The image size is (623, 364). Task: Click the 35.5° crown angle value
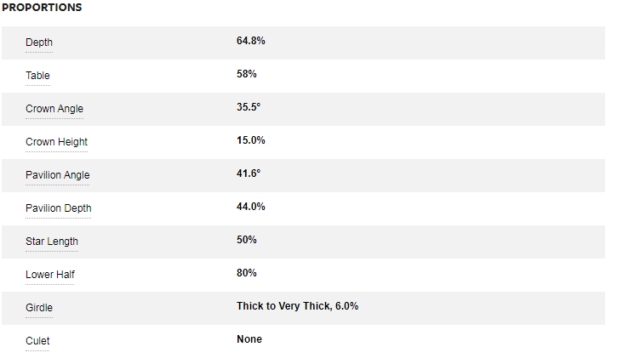click(x=249, y=107)
